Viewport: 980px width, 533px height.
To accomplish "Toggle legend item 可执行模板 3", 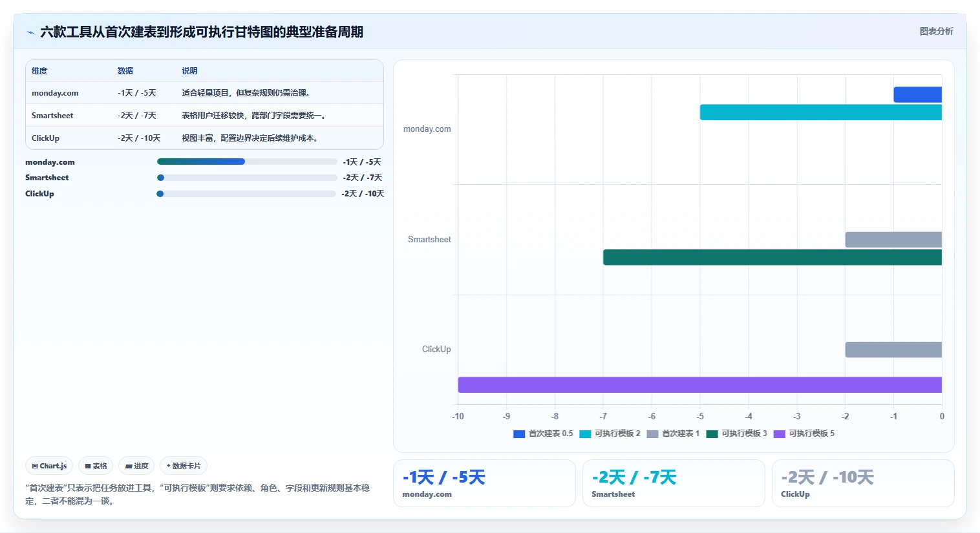I will (x=736, y=434).
